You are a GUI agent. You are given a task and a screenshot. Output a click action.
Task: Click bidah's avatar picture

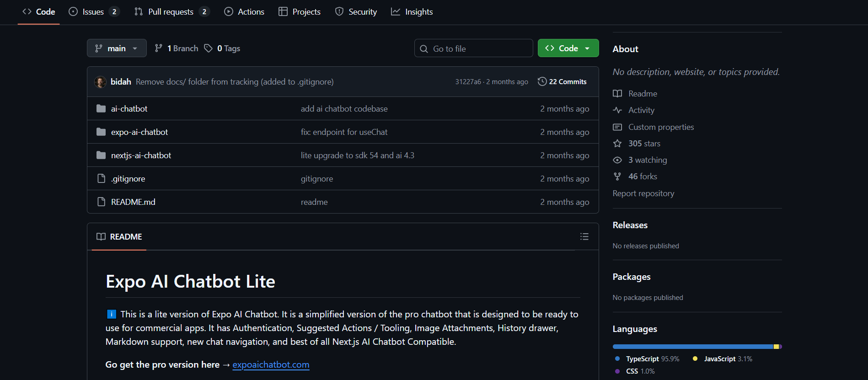(x=100, y=82)
